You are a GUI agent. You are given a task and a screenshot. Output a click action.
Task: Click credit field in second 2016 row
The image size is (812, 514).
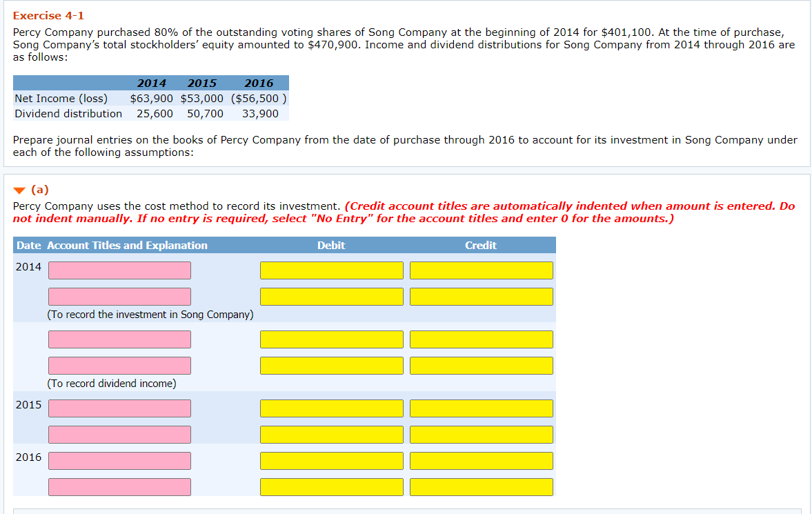pos(481,487)
